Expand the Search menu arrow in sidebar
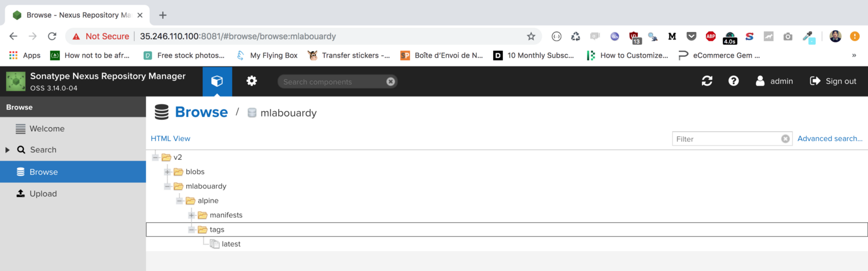 8,150
